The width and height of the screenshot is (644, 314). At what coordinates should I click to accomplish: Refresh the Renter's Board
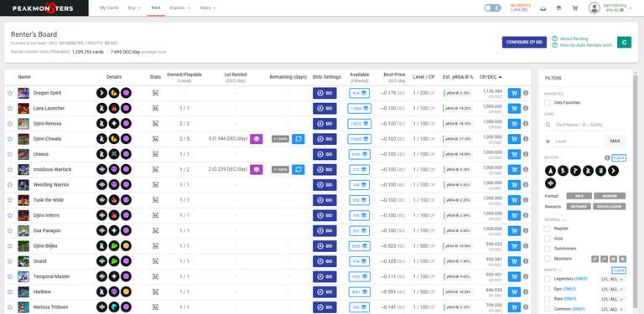pyautogui.click(x=624, y=42)
